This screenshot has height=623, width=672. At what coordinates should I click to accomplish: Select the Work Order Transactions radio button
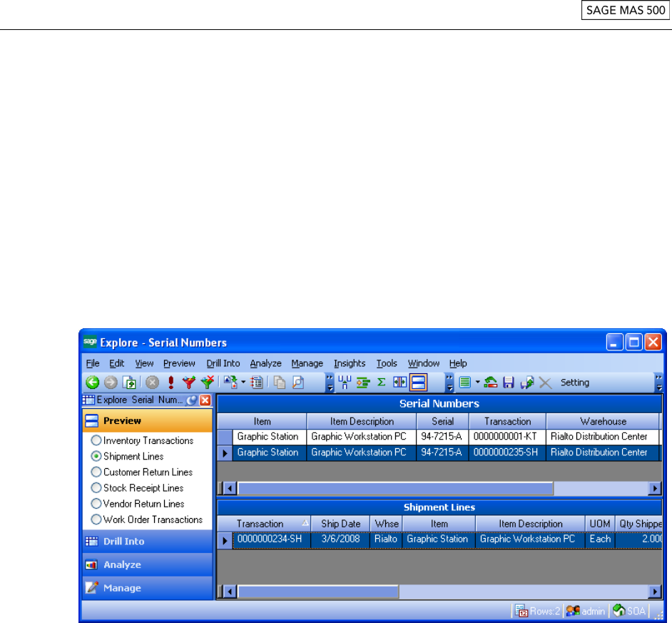coord(96,520)
